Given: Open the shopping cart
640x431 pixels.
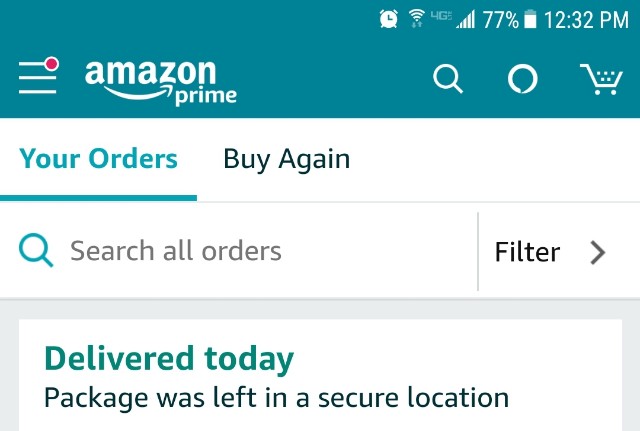Looking at the screenshot, I should point(601,79).
